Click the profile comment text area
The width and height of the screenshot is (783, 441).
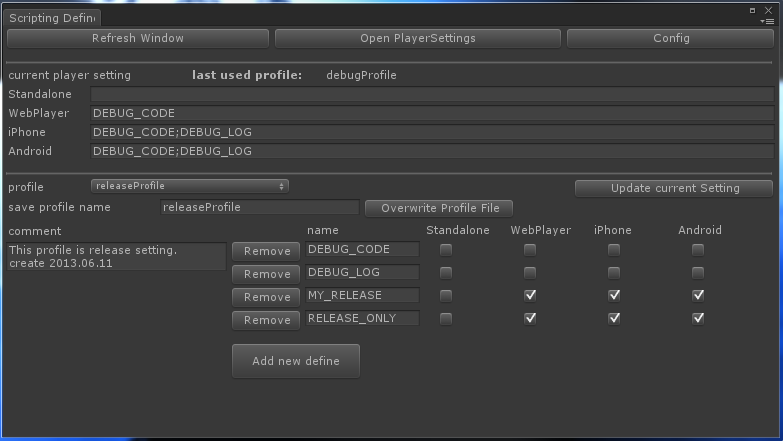point(117,257)
